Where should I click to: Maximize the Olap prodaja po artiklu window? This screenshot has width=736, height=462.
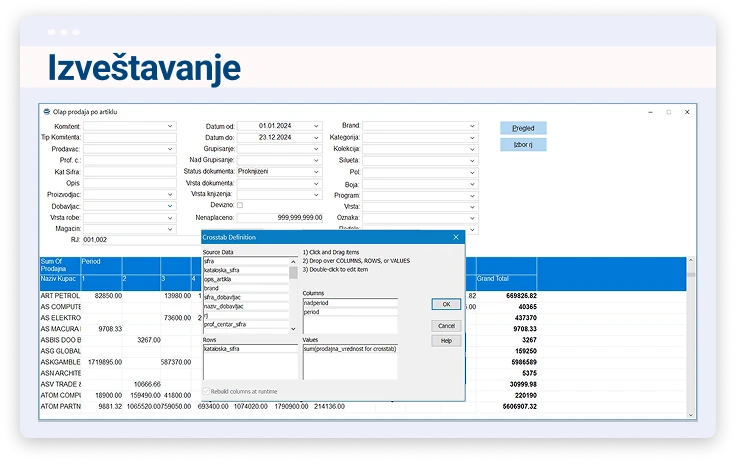click(x=668, y=112)
